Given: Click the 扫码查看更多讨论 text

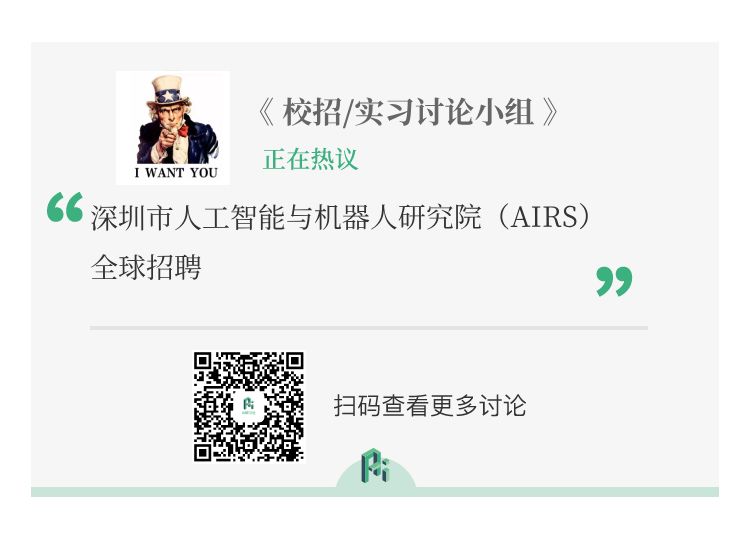Looking at the screenshot, I should pos(430,406).
